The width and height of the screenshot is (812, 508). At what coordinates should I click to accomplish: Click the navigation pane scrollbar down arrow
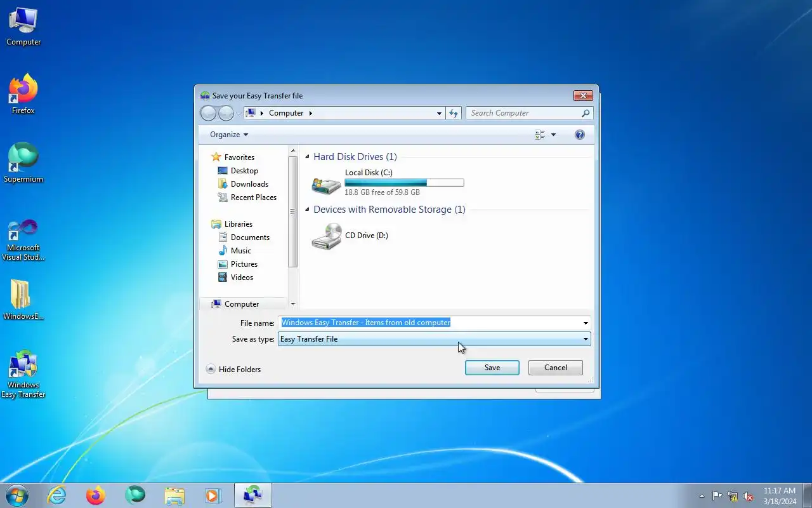click(293, 304)
